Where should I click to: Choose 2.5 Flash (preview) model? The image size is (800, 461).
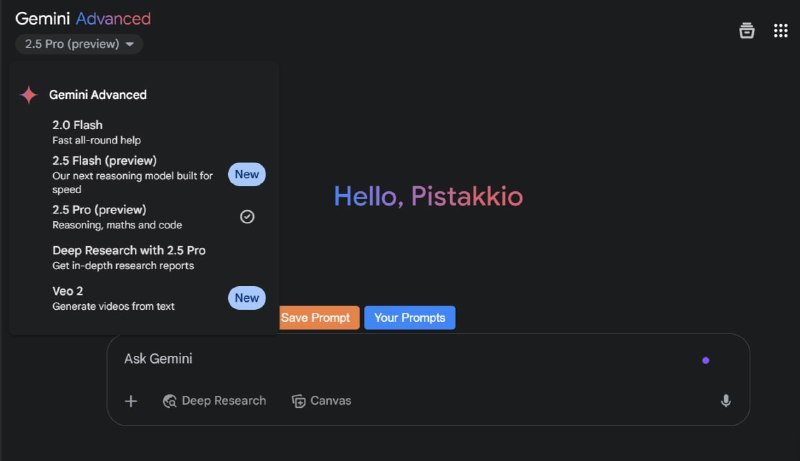point(143,174)
